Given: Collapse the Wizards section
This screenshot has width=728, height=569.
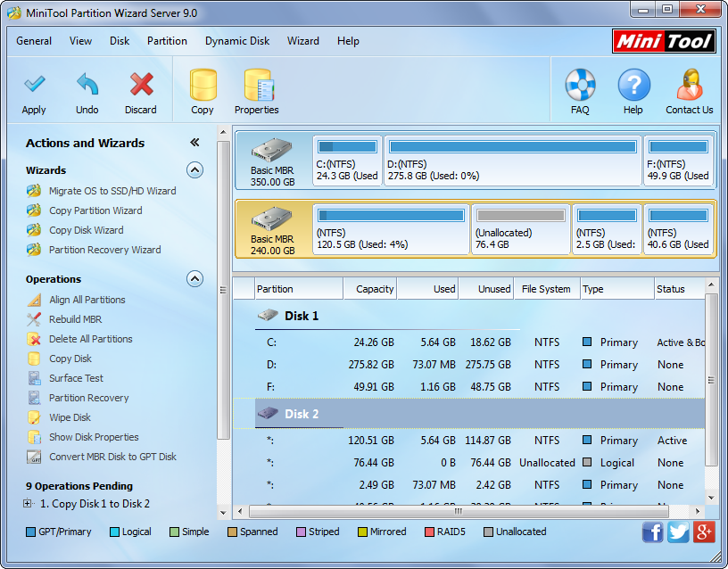Looking at the screenshot, I should [x=195, y=170].
